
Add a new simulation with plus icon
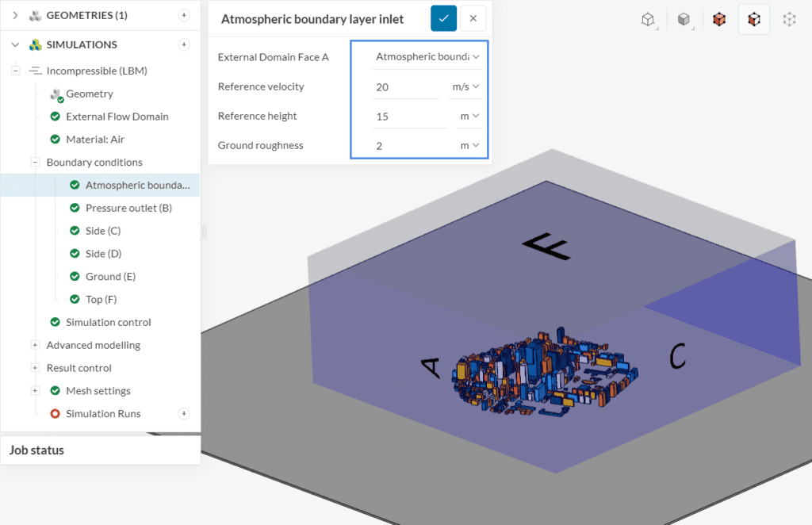[x=184, y=44]
